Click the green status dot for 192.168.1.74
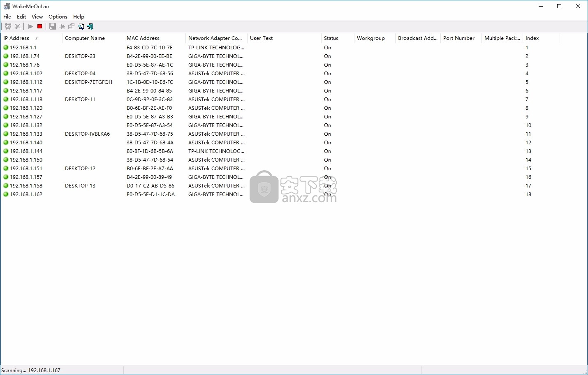This screenshot has width=588, height=375. (6, 56)
